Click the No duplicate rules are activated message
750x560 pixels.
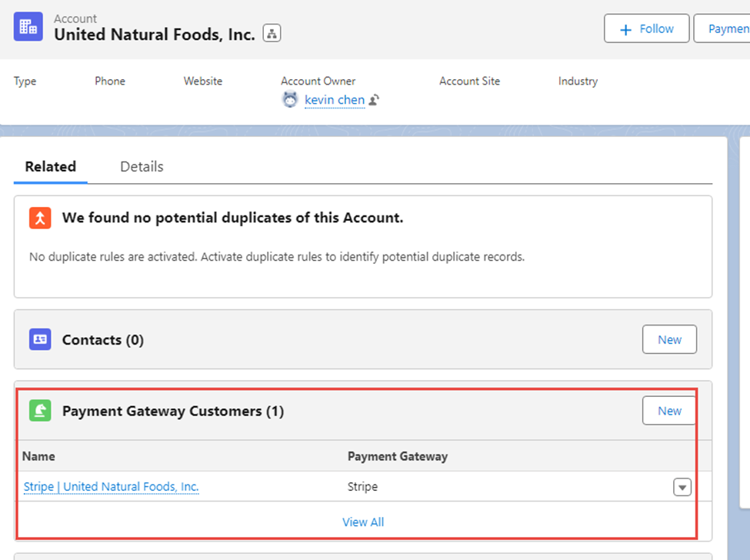(277, 257)
